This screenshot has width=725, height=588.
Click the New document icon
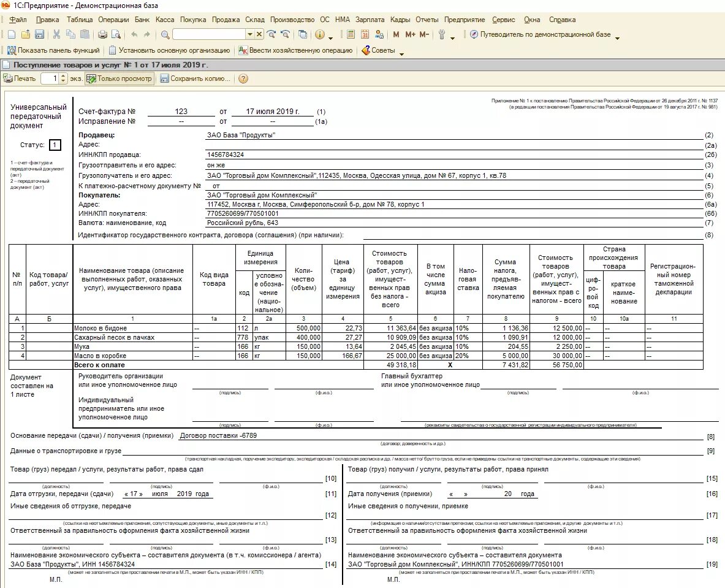tap(12, 34)
